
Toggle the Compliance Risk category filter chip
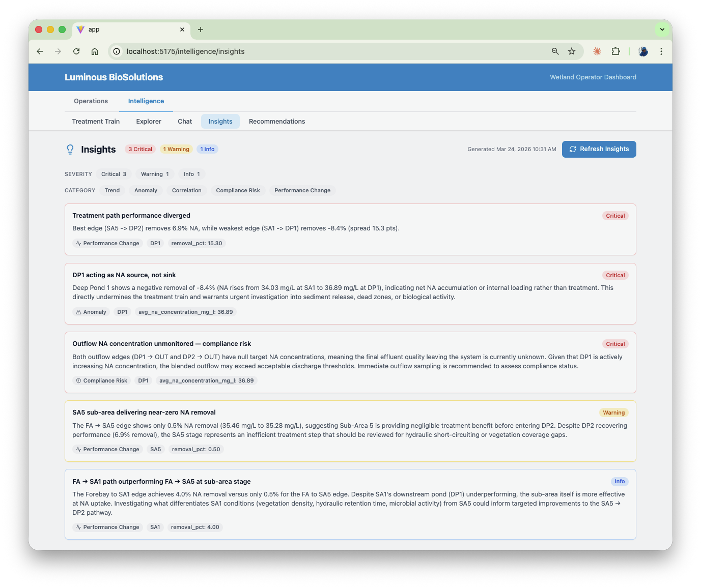pos(238,190)
